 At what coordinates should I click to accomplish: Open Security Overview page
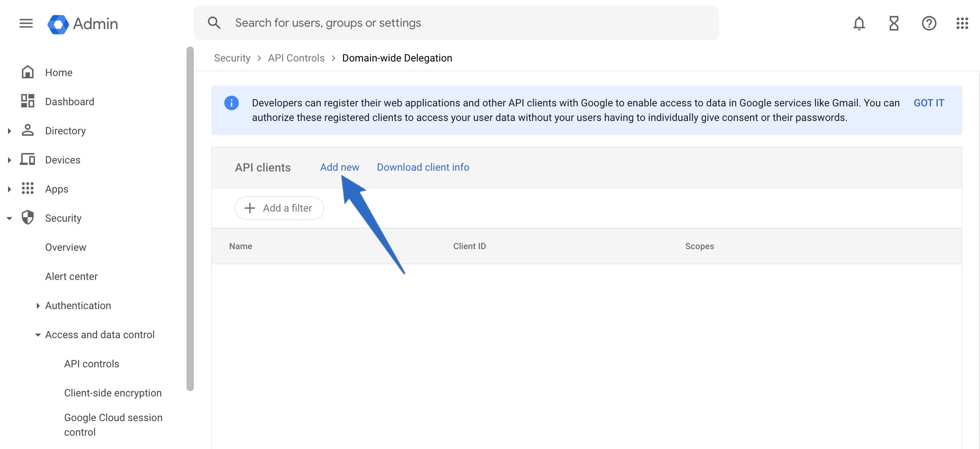tap(66, 247)
